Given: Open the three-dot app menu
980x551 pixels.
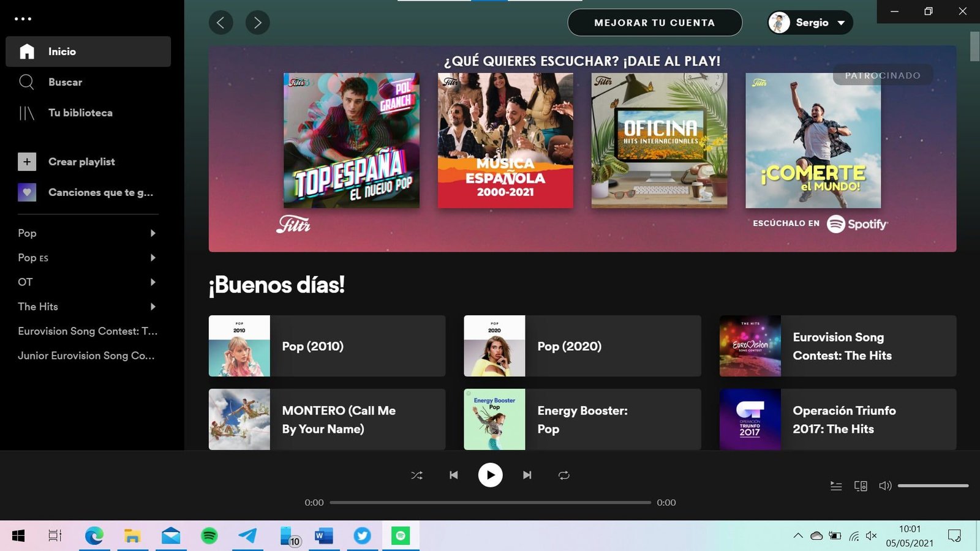Looking at the screenshot, I should pos(23,19).
